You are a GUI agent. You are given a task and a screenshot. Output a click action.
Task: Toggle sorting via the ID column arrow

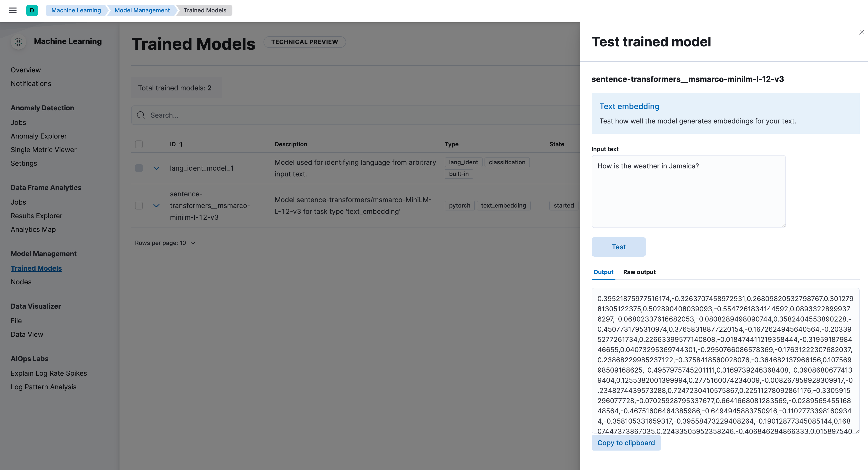point(182,144)
